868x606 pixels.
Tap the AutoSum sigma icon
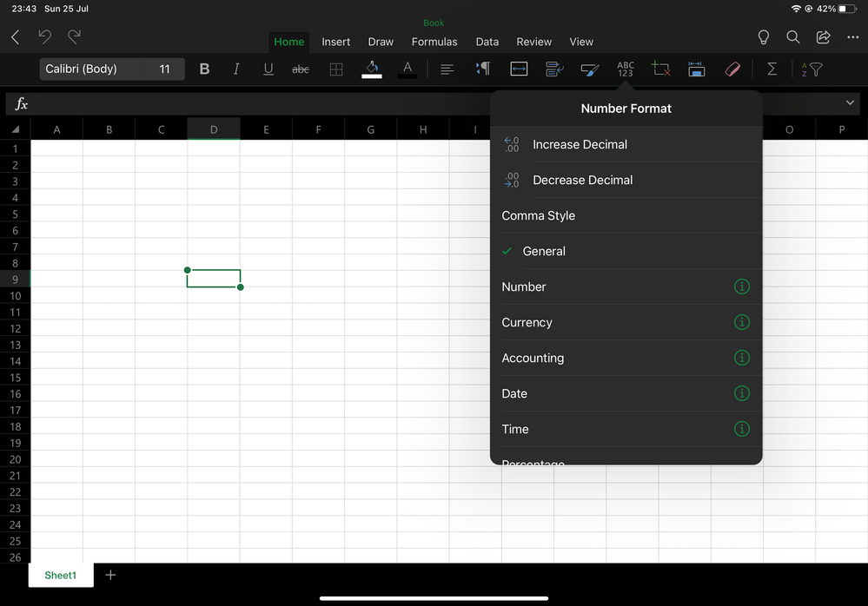click(x=772, y=69)
